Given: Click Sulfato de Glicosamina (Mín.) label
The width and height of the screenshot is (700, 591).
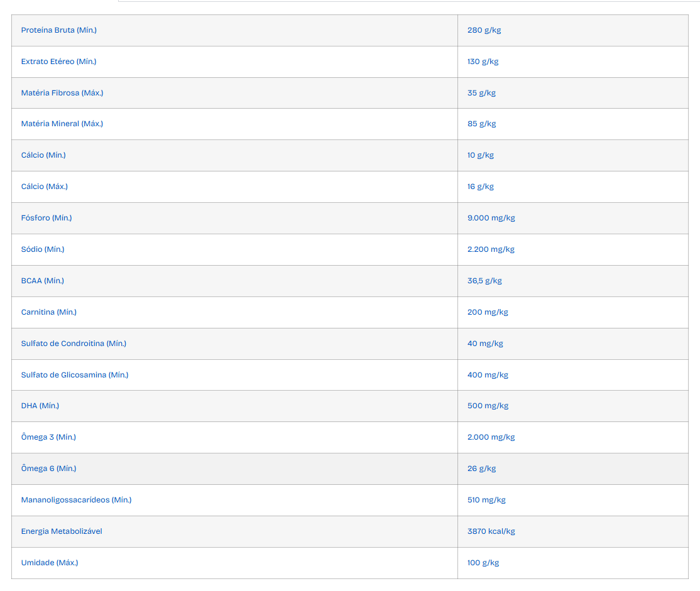Looking at the screenshot, I should (x=75, y=375).
